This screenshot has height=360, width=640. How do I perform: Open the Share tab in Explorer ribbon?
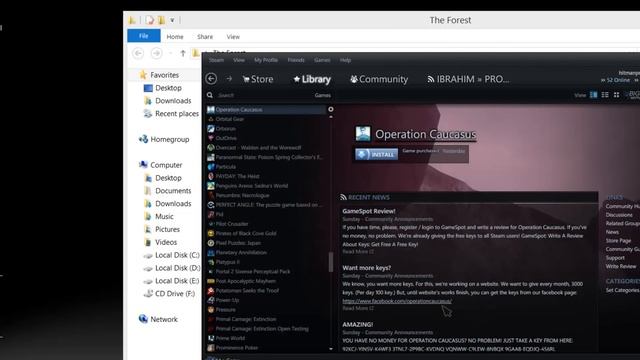point(205,37)
